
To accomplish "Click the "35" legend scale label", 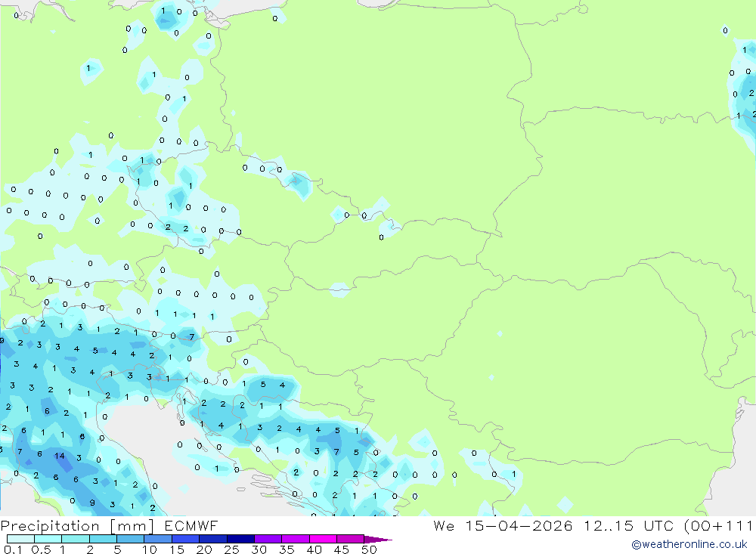I will point(287,549).
